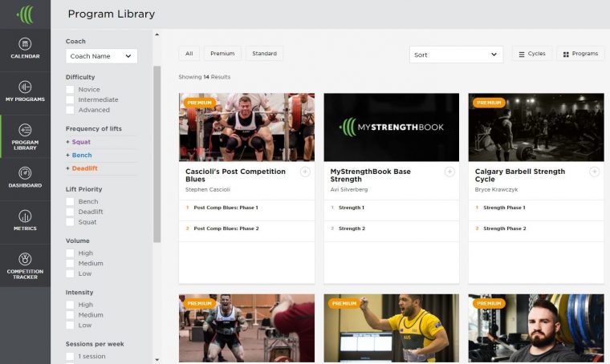
Task: Check the 1 session per week box
Action: [70, 356]
